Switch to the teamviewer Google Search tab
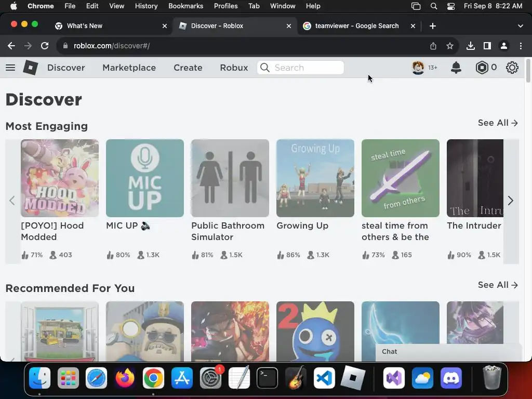Image resolution: width=532 pixels, height=399 pixels. click(x=359, y=26)
